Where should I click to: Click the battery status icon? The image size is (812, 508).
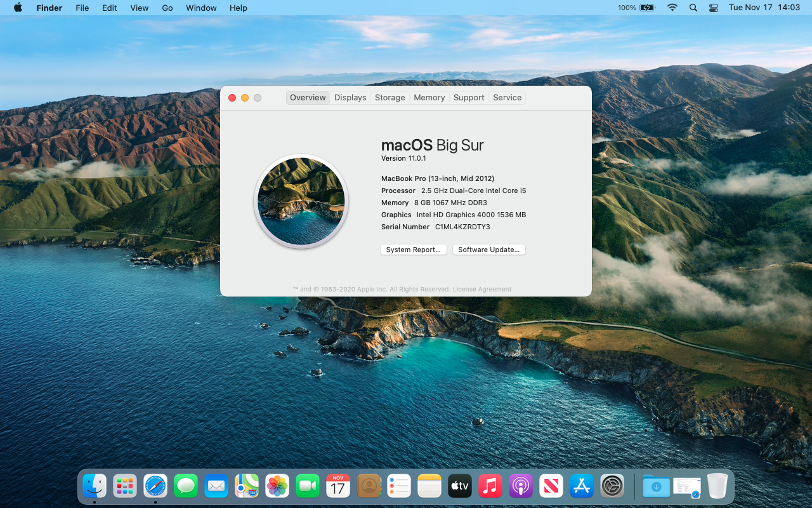(x=647, y=8)
